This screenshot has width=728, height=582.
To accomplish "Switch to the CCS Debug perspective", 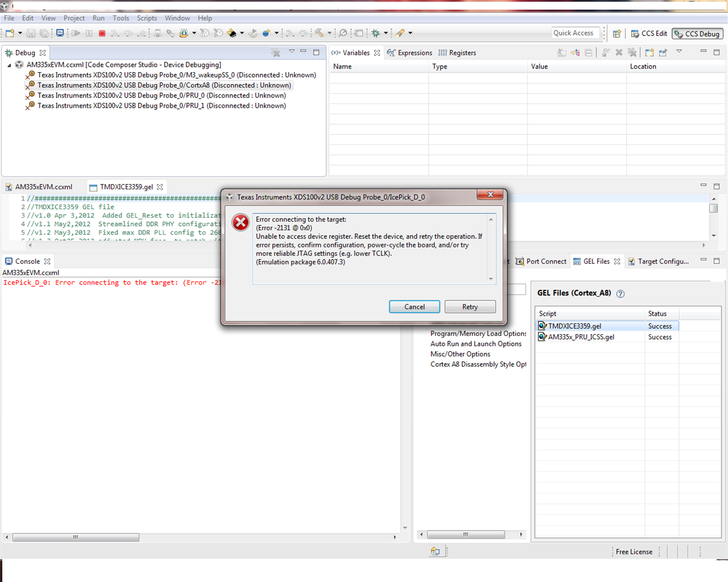I will pos(697,34).
